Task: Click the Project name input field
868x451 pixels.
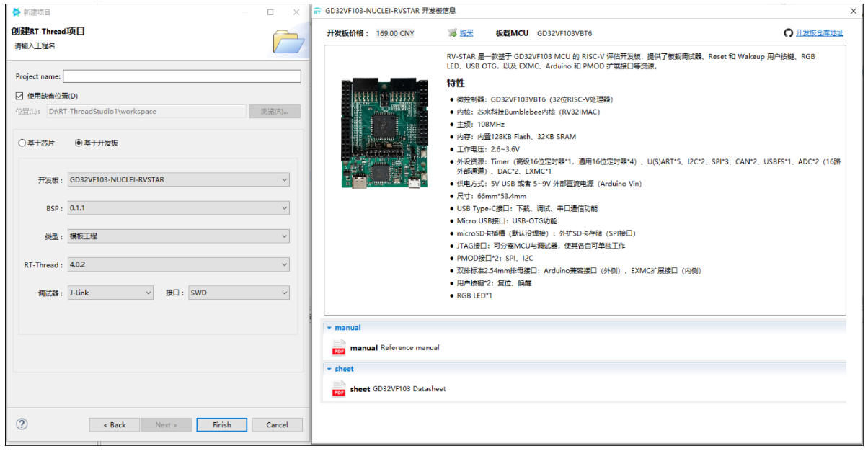Action: [x=182, y=76]
